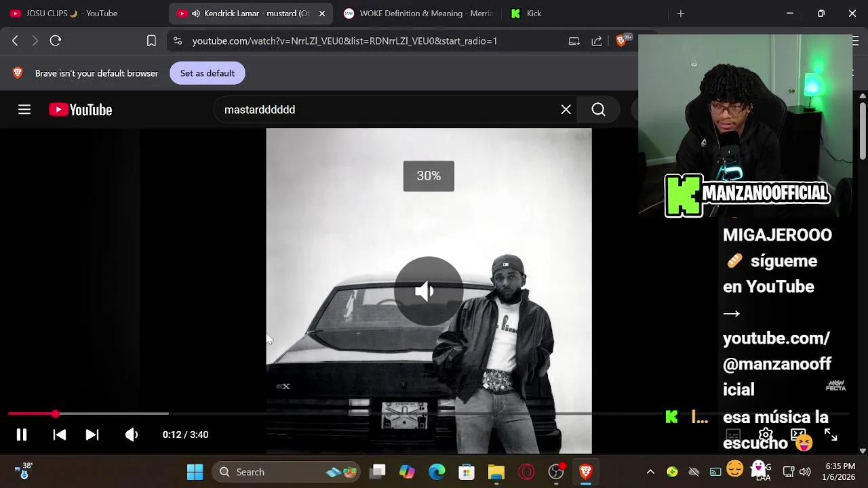Open File Explorer from taskbar

click(496, 472)
